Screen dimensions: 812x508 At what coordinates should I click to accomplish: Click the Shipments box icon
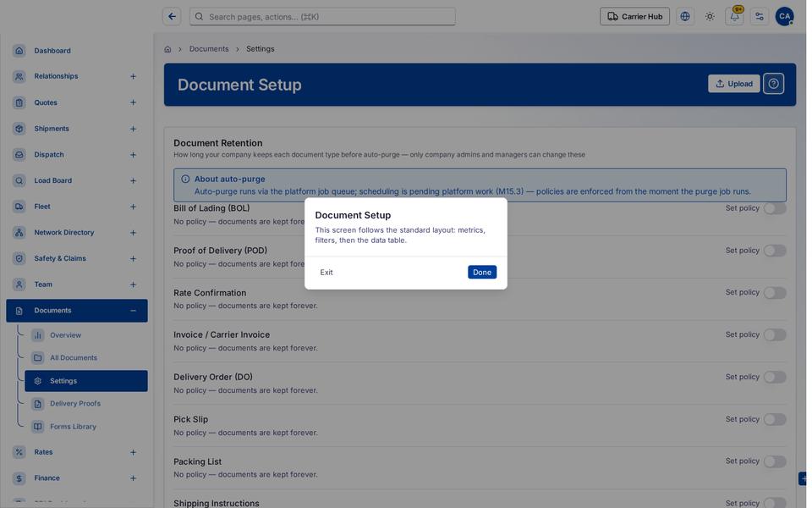click(19, 129)
